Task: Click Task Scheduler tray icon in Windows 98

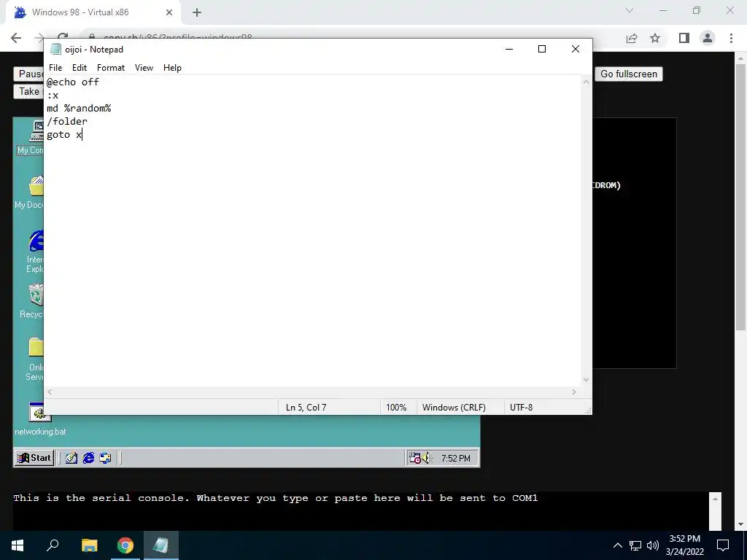Action: coord(414,458)
